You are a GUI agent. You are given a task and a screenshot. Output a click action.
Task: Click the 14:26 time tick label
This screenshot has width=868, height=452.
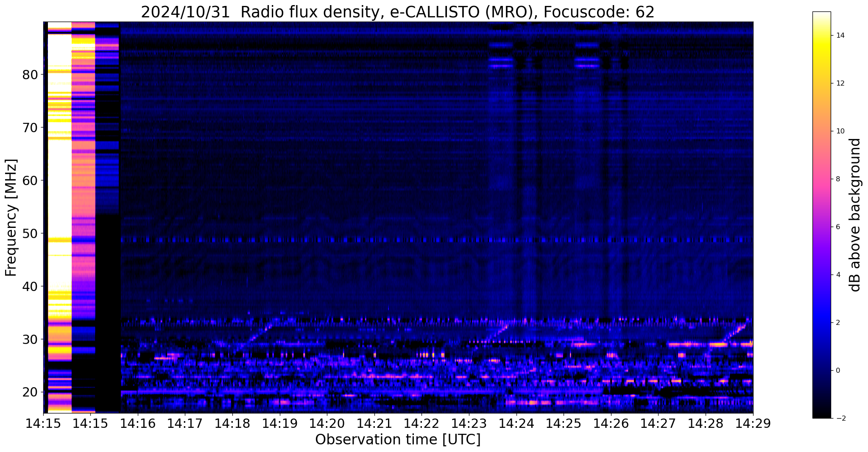coord(611,424)
